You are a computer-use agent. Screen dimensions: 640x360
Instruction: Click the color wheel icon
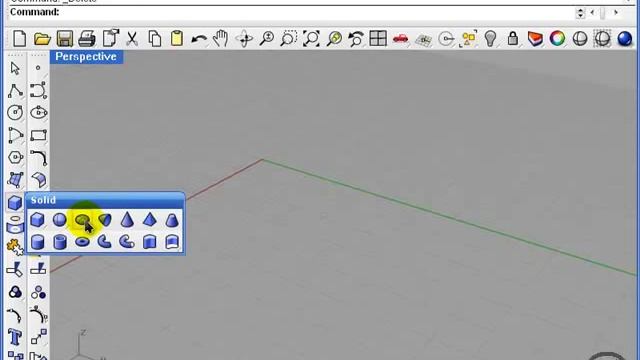[557, 39]
